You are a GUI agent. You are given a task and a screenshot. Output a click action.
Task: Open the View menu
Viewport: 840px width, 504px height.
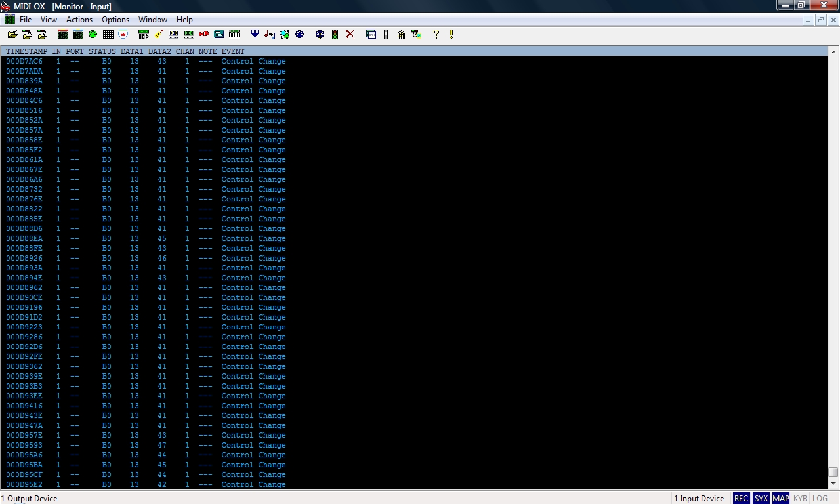(49, 20)
